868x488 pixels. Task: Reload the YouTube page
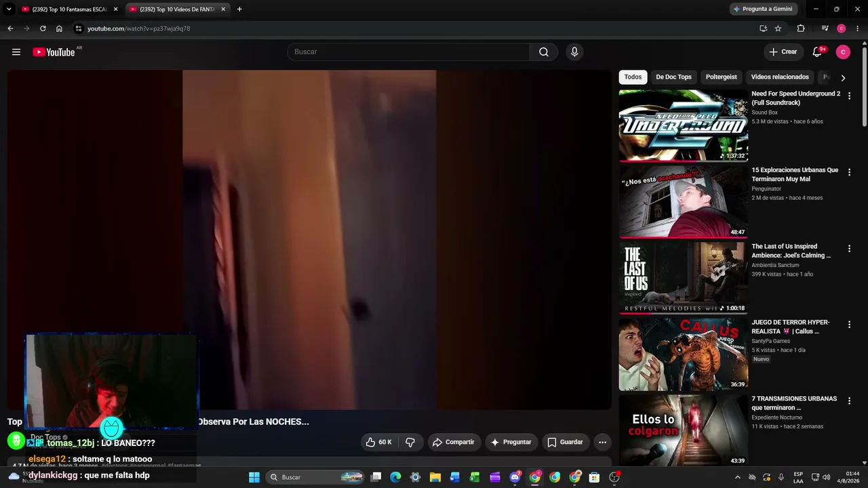[43, 28]
